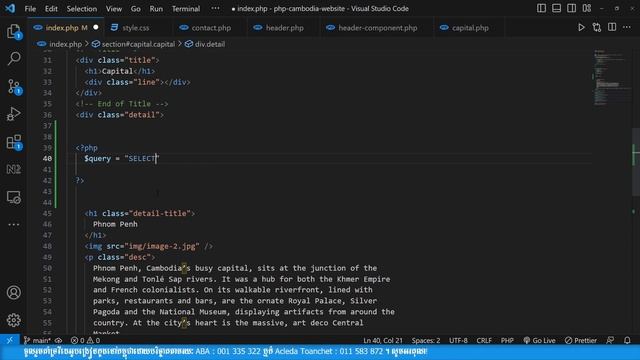
Task: Start Go Live server
Action: tap(539, 340)
